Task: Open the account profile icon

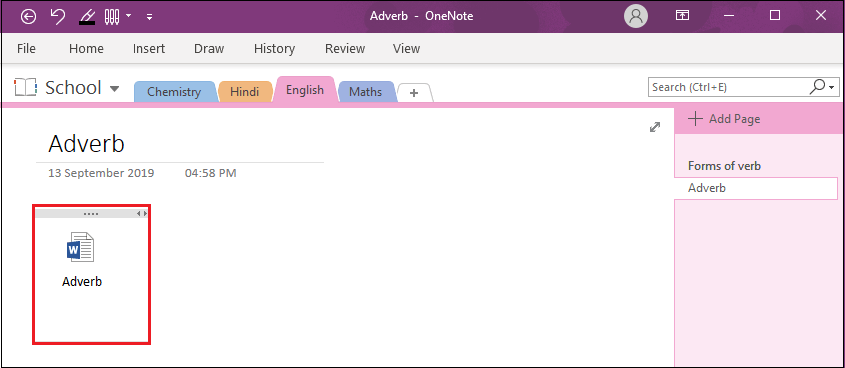Action: [x=636, y=16]
